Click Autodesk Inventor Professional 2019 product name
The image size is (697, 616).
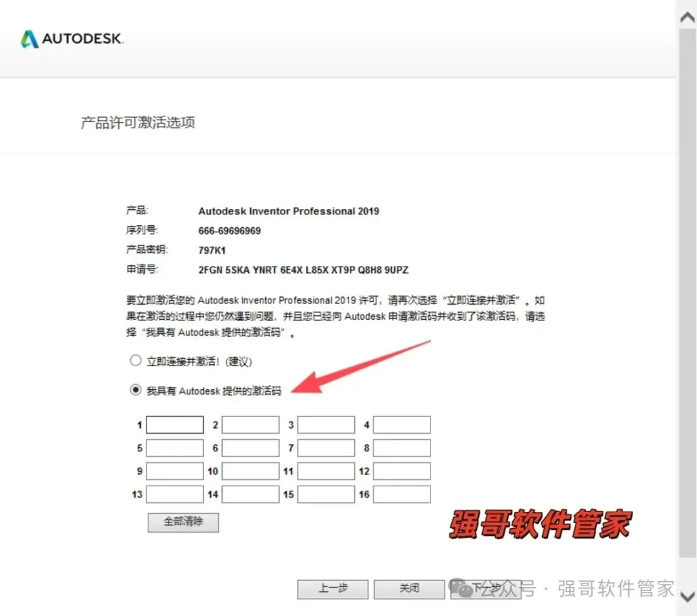click(288, 211)
